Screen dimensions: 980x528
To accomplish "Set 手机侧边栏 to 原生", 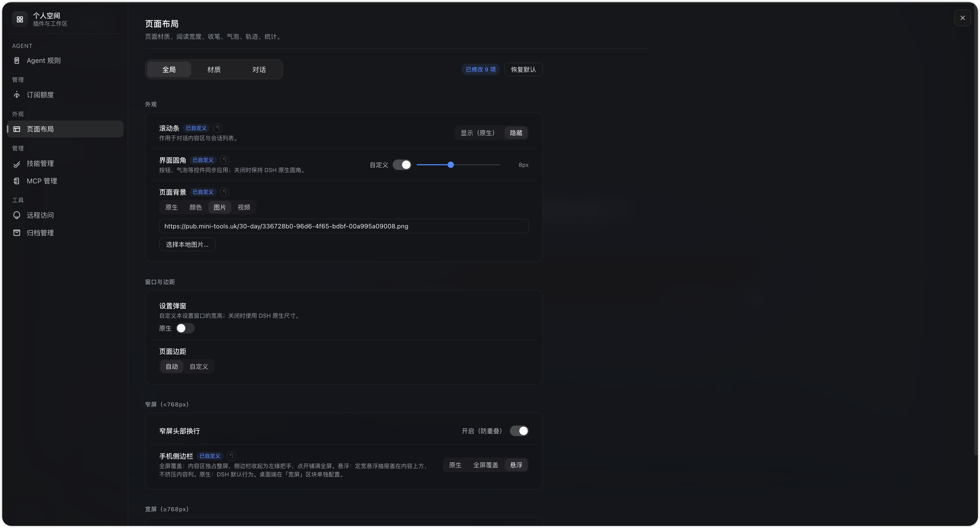I will click(455, 465).
